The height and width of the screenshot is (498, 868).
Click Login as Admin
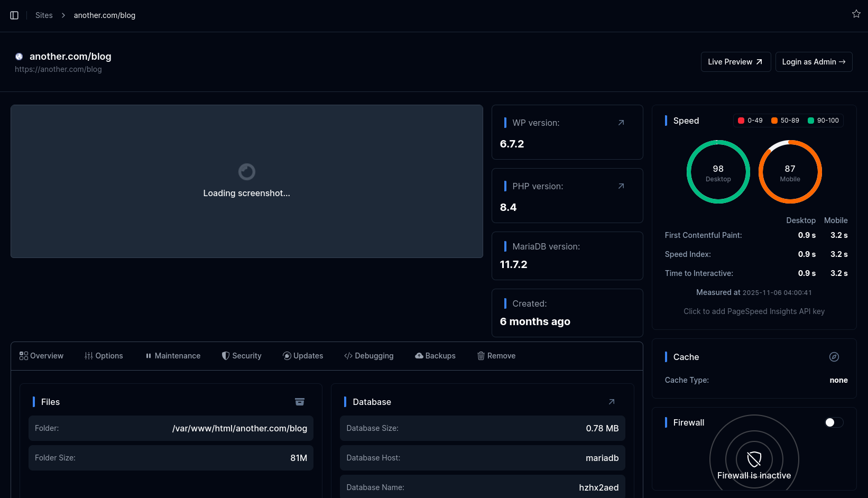click(x=814, y=62)
